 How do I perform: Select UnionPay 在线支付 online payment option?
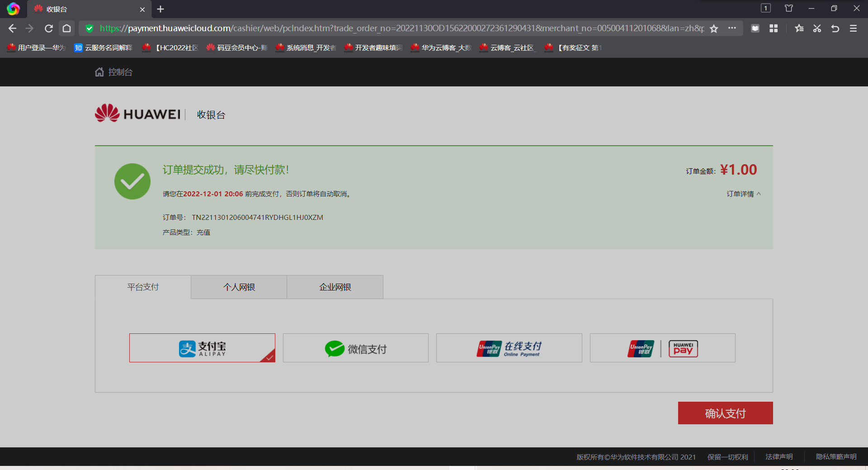click(x=509, y=348)
